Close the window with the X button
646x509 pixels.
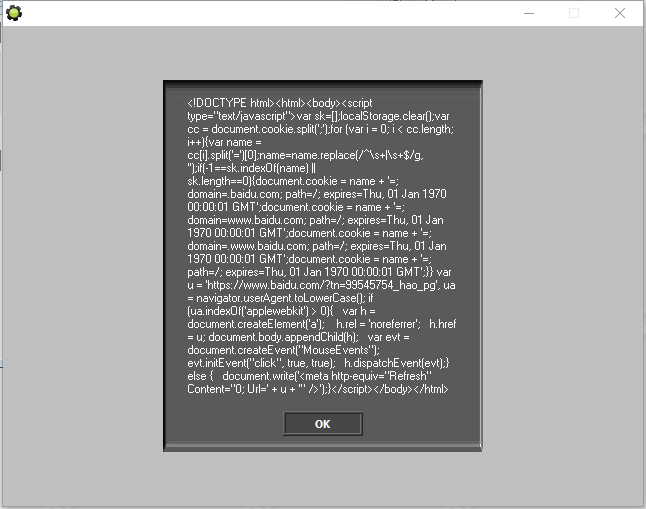tap(620, 13)
